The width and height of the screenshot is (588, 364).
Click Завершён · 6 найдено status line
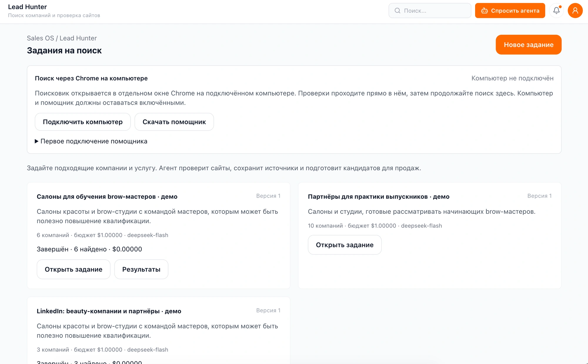[89, 249]
